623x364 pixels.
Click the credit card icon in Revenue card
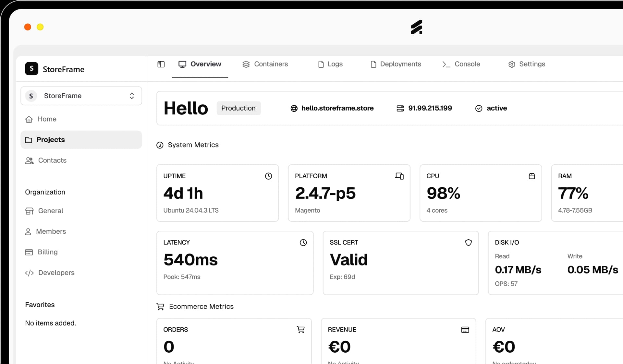(465, 330)
